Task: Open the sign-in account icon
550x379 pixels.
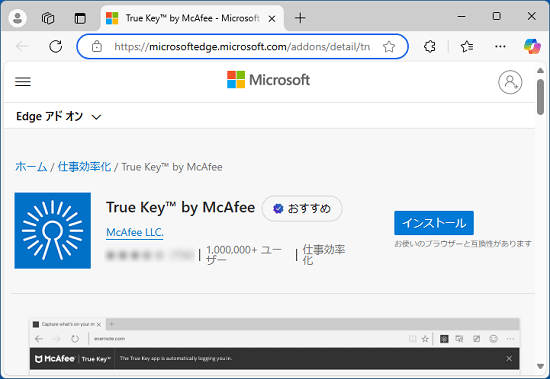Action: pos(510,82)
